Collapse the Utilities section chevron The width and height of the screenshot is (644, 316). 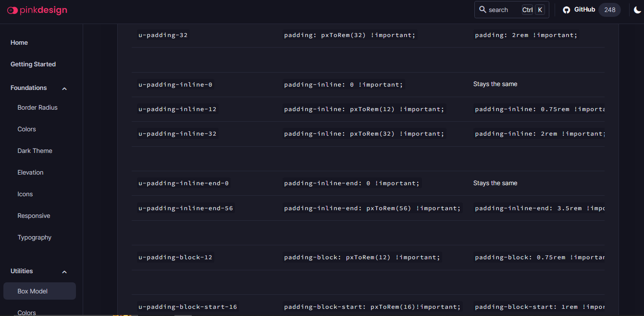[x=64, y=272]
